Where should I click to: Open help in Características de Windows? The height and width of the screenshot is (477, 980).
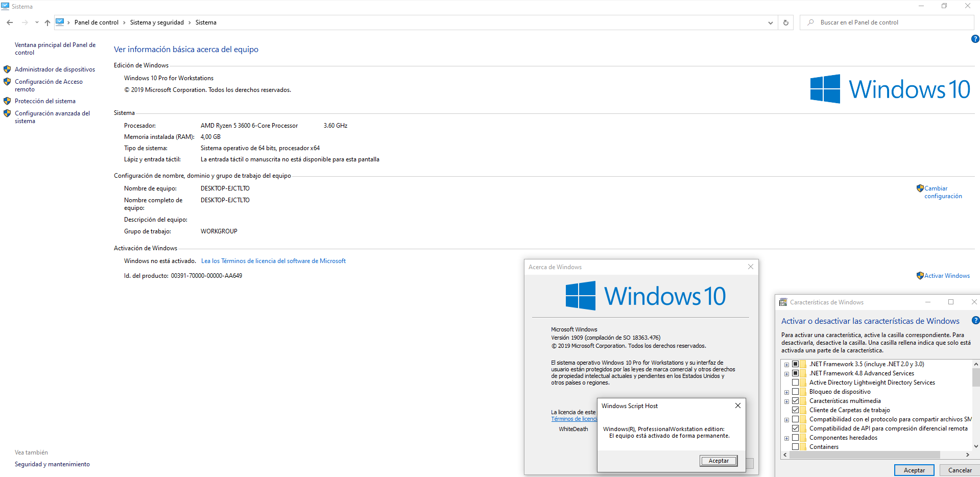click(975, 321)
